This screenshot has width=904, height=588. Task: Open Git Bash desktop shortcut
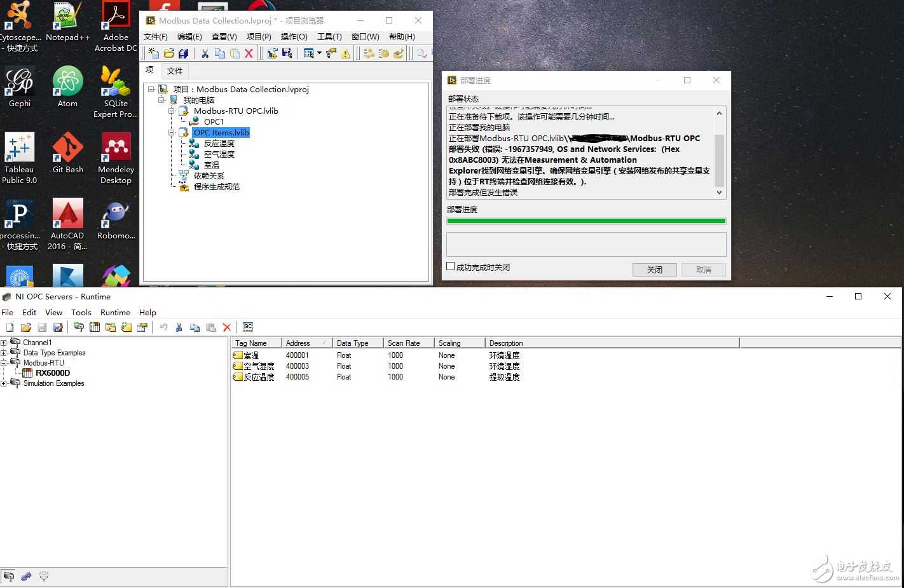tap(67, 153)
